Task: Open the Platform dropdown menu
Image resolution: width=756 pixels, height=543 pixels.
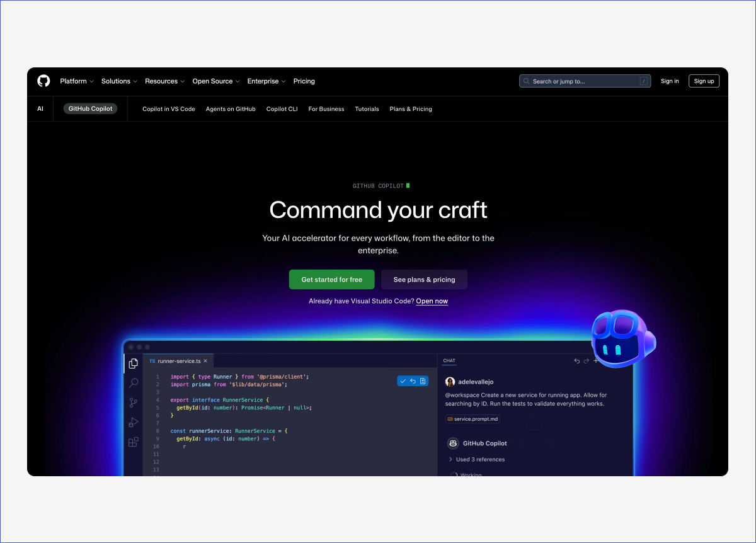Action: (77, 81)
